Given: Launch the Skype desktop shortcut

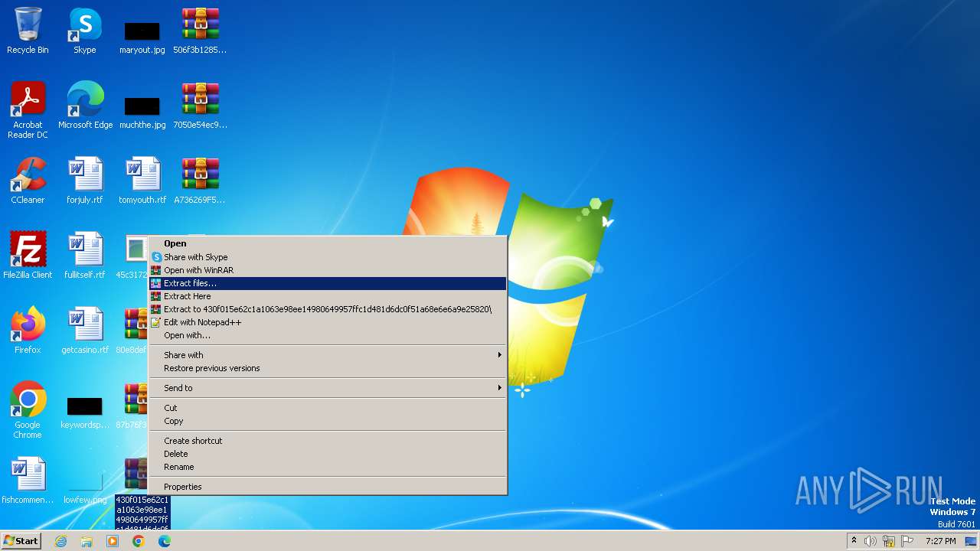Looking at the screenshot, I should pos(85,31).
